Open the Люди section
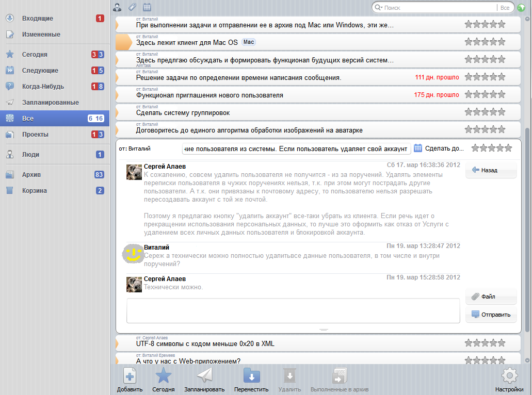532x395 pixels. pos(55,154)
